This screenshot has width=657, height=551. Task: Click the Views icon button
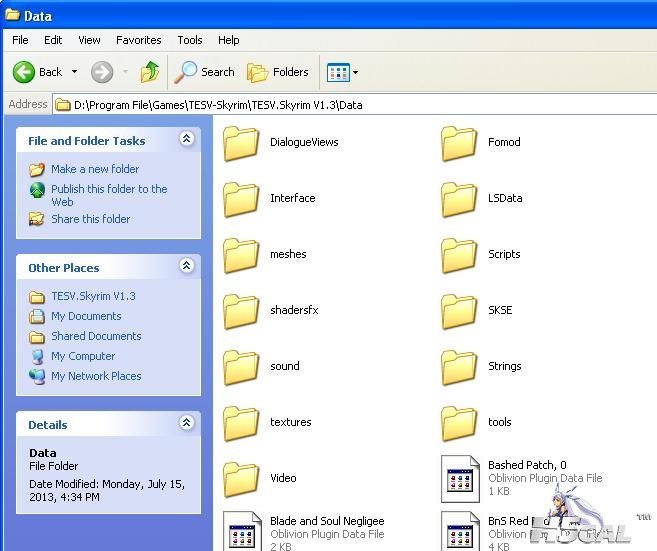338,72
